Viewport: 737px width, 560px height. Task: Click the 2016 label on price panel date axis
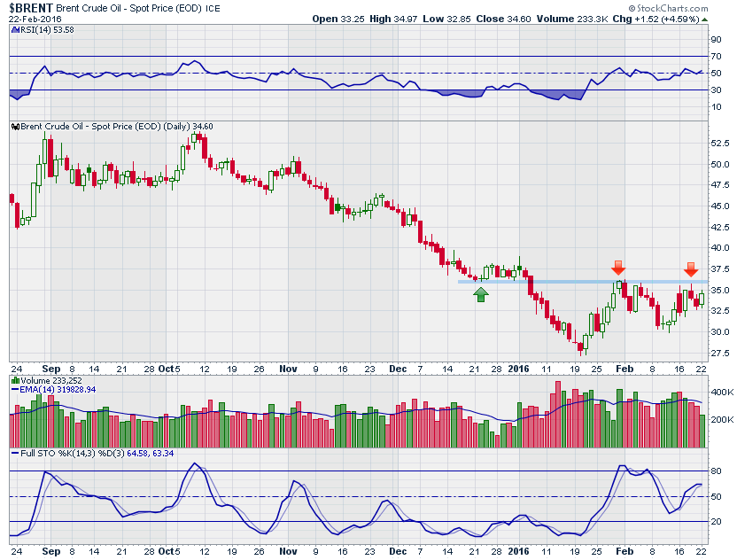[x=519, y=369]
